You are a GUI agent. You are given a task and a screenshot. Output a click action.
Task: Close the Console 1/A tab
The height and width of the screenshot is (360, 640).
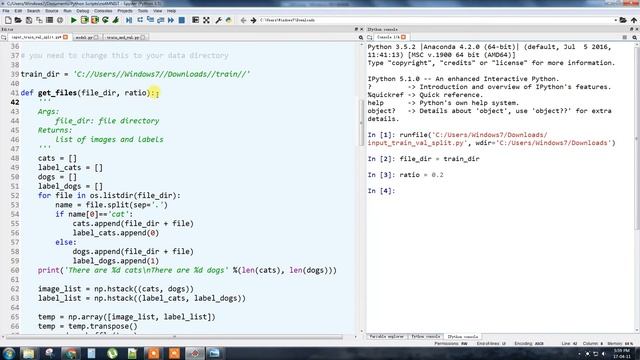click(403, 37)
